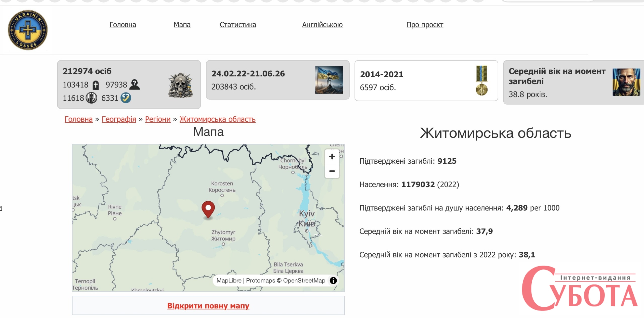Image resolution: width=644 pixels, height=318 pixels.
Task: Click the Rivne city label on map
Action: [115, 210]
